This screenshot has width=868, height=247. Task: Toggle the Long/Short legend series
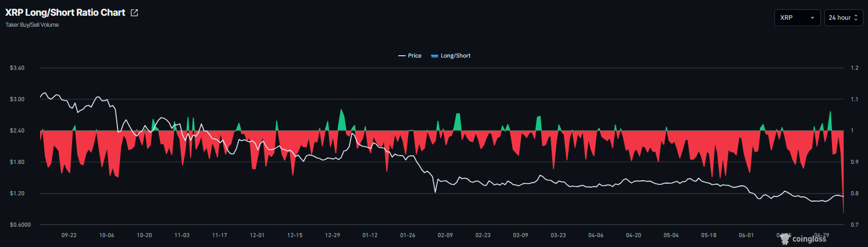pyautogui.click(x=451, y=56)
